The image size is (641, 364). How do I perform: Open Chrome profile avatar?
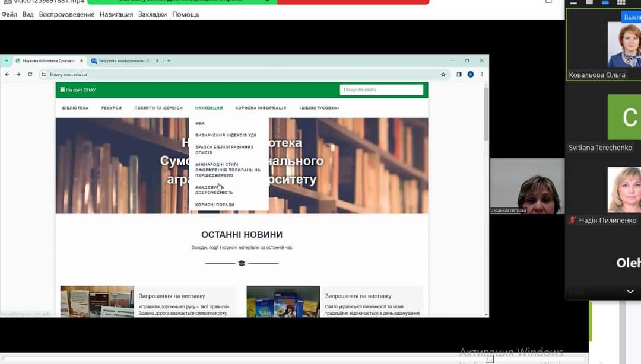[x=471, y=74]
